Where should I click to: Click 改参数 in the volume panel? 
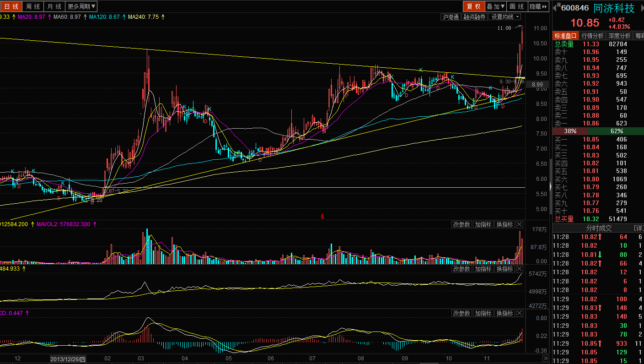(462, 224)
